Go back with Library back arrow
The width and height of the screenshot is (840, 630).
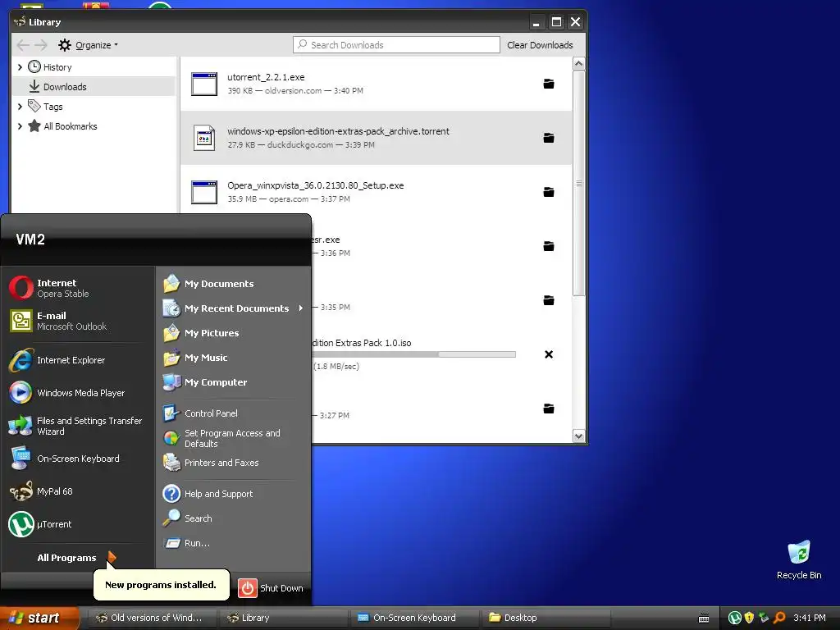[x=23, y=45]
